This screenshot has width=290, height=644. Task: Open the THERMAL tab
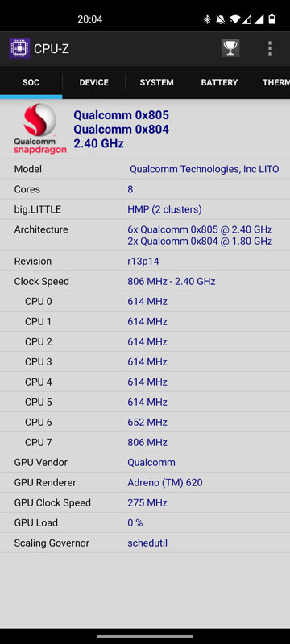point(271,82)
